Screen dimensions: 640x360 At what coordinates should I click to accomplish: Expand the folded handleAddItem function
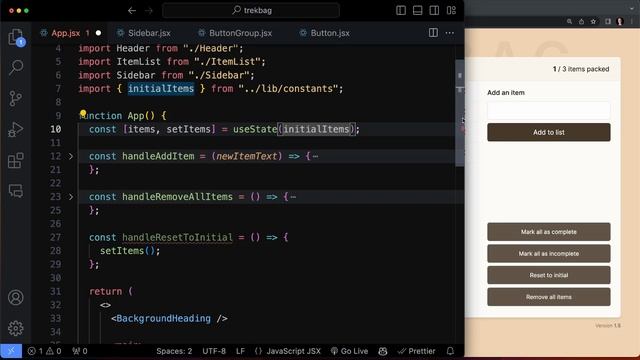(71, 156)
